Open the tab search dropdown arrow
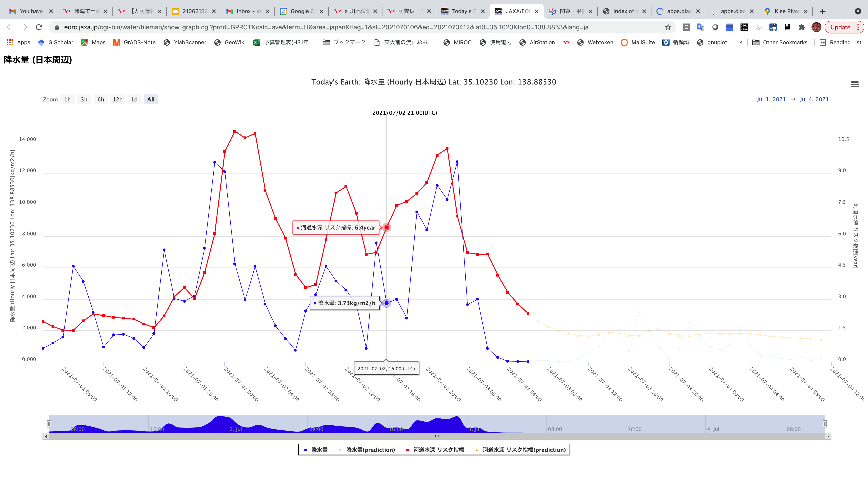Image resolution: width=868 pixels, height=488 pixels. [x=858, y=11]
